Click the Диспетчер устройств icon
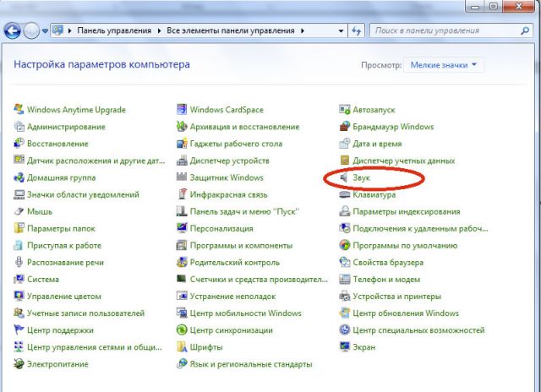The image size is (541, 392). pyautogui.click(x=182, y=161)
